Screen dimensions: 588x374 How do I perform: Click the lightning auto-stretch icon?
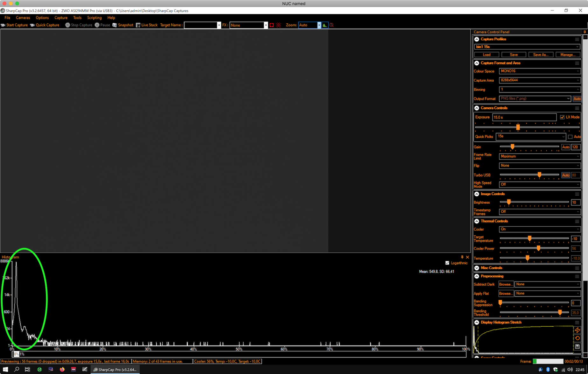(577, 330)
